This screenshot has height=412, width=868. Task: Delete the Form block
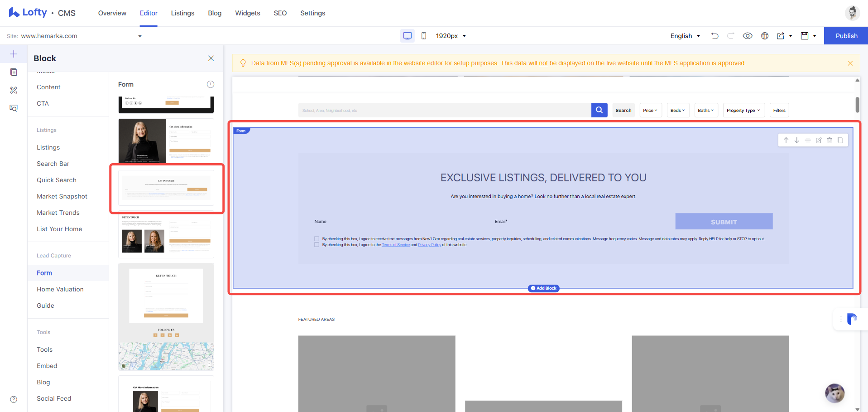pyautogui.click(x=830, y=140)
